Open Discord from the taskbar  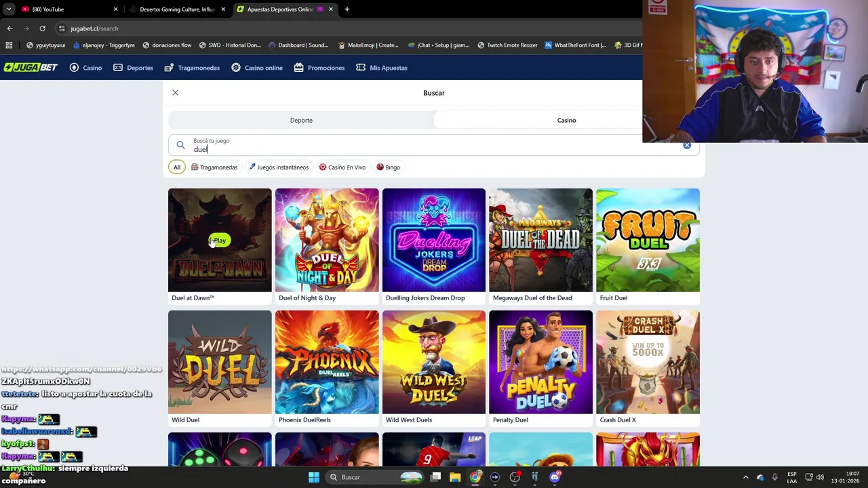pyautogui.click(x=555, y=477)
